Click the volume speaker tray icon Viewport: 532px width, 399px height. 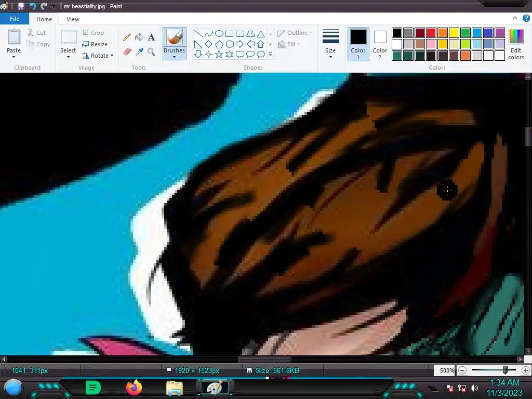click(x=474, y=388)
